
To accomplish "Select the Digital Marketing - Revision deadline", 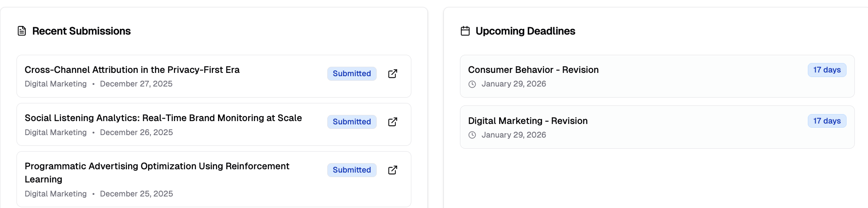I will point(528,121).
